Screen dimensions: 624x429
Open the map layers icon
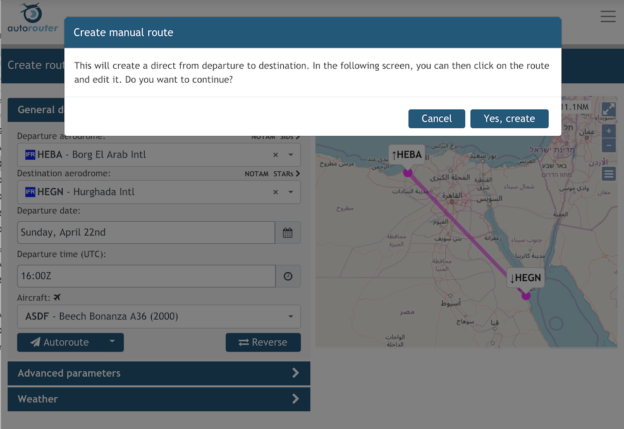[x=609, y=174]
